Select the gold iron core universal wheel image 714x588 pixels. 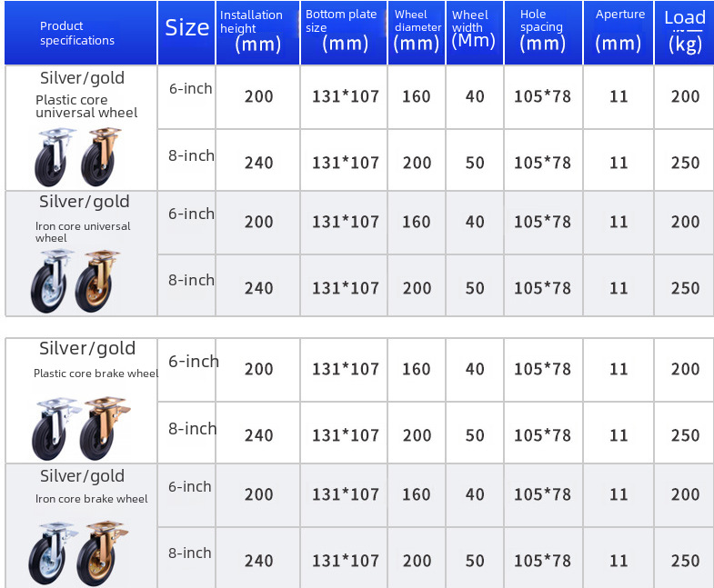click(96, 281)
